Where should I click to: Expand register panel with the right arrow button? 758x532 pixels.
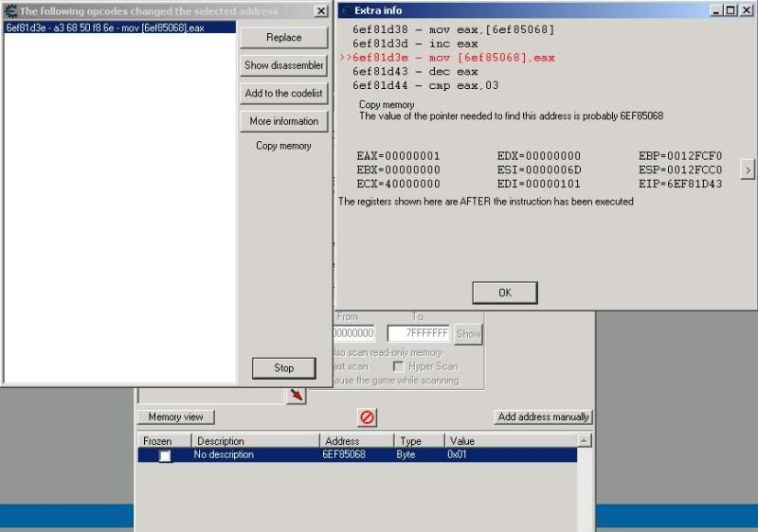click(747, 169)
